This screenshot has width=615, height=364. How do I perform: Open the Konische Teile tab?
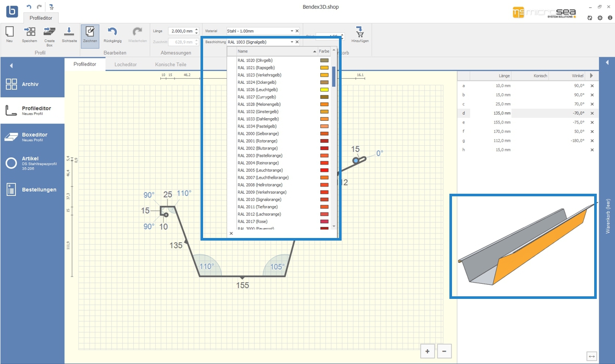pos(171,65)
